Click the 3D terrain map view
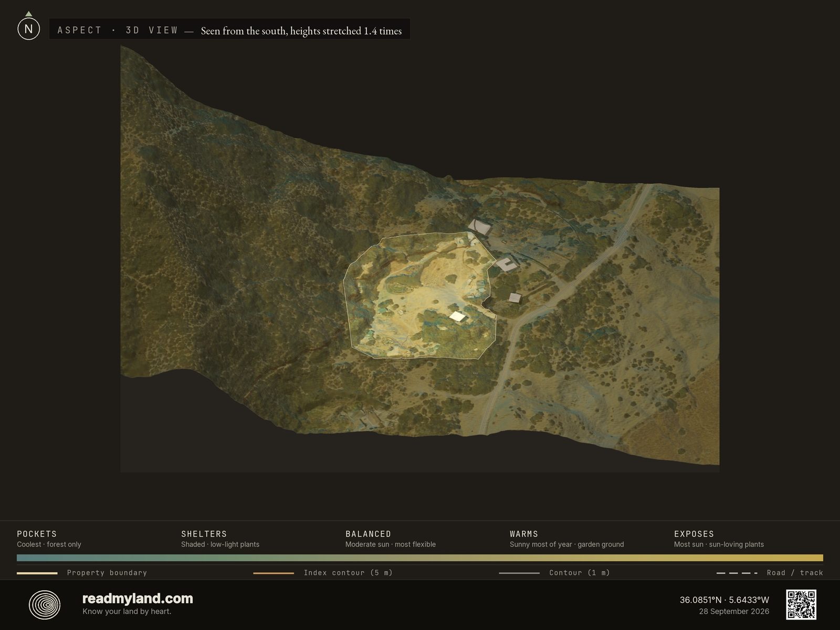This screenshot has width=840, height=630. [x=420, y=259]
